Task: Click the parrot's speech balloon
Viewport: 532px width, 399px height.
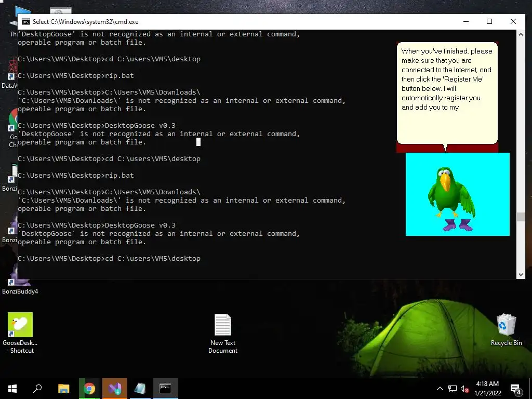Action: point(447,94)
